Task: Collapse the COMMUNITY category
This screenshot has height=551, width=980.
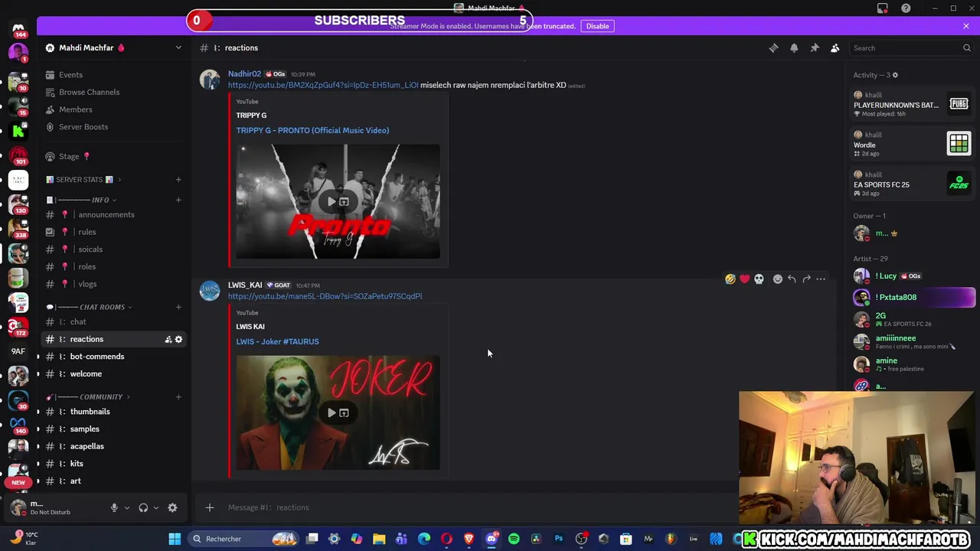Action: [89, 396]
